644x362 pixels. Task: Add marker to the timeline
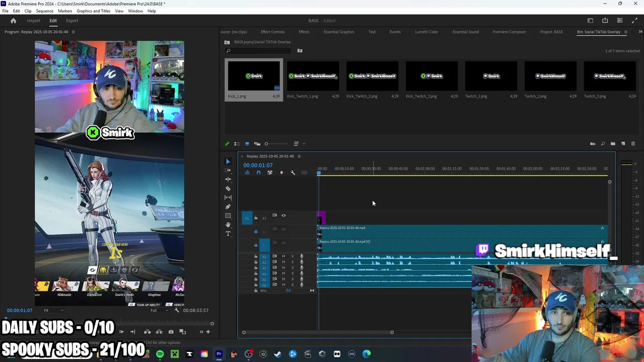pyautogui.click(x=281, y=173)
